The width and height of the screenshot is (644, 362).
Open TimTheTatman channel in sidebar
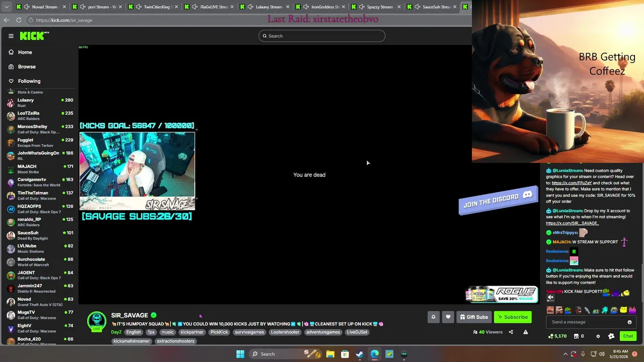pos(39,196)
